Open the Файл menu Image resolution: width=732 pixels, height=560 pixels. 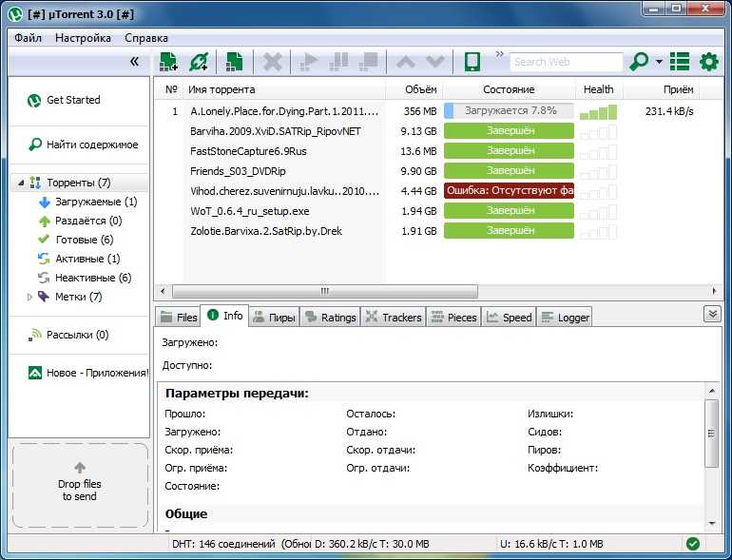pyautogui.click(x=28, y=38)
